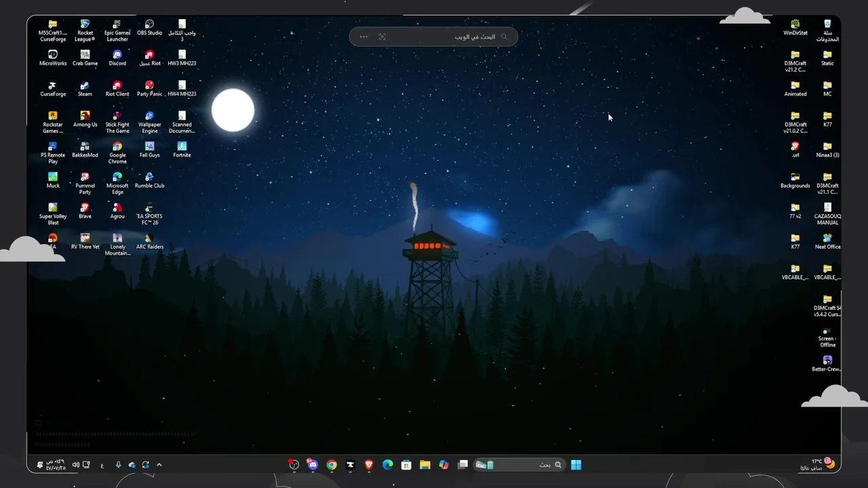This screenshot has width=868, height=488.
Task: Select the 77 v2 folder
Action: 795,211
